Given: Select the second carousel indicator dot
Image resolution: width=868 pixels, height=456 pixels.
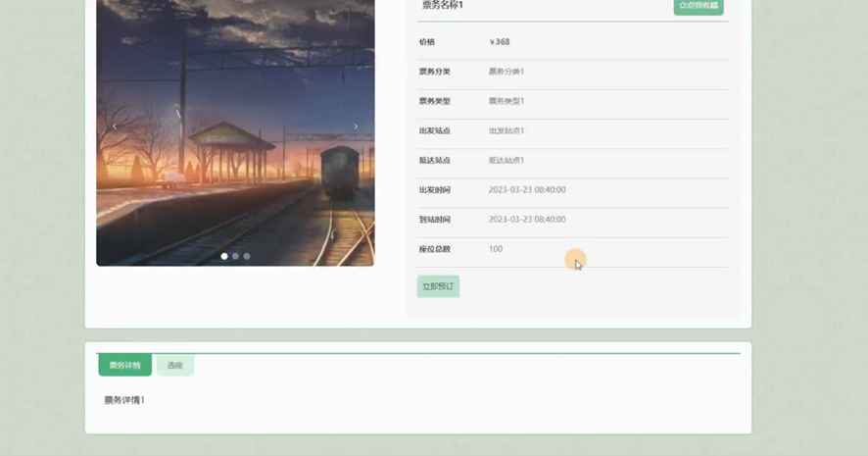Looking at the screenshot, I should click(236, 256).
